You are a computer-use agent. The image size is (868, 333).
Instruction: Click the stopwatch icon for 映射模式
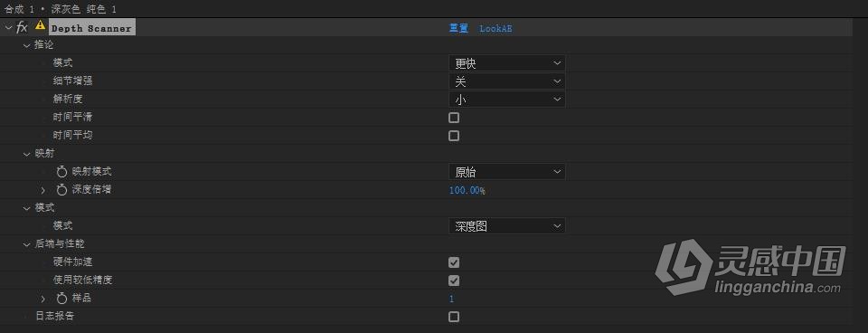point(61,172)
